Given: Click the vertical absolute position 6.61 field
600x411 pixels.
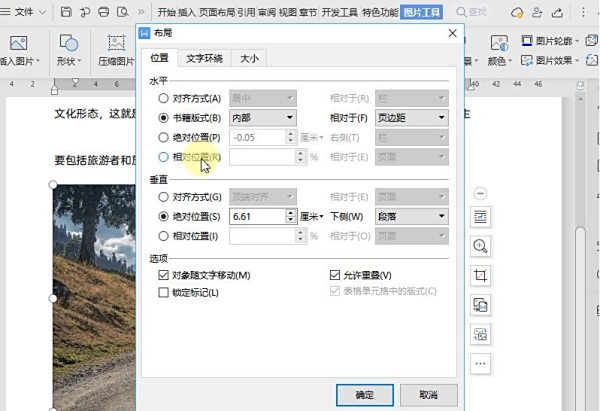Looking at the screenshot, I should 258,217.
